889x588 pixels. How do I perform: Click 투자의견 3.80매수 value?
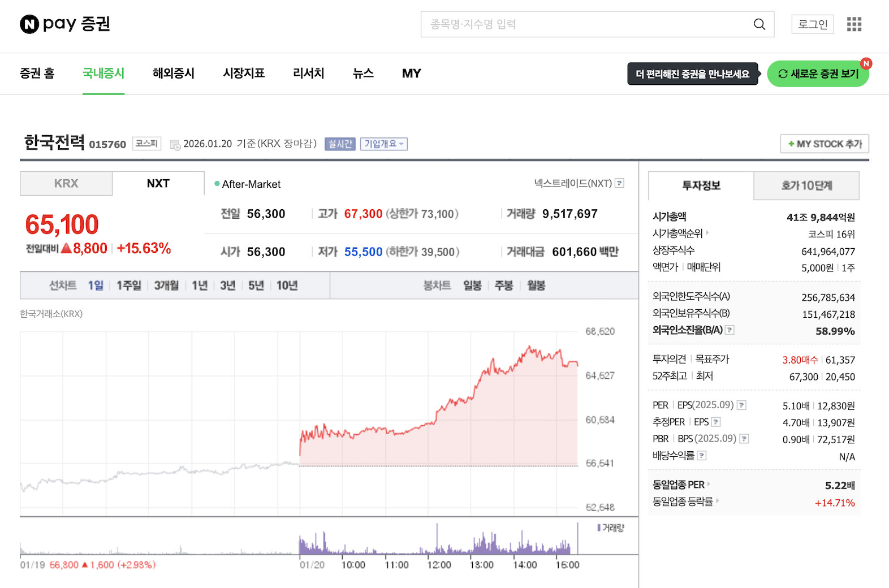800,360
